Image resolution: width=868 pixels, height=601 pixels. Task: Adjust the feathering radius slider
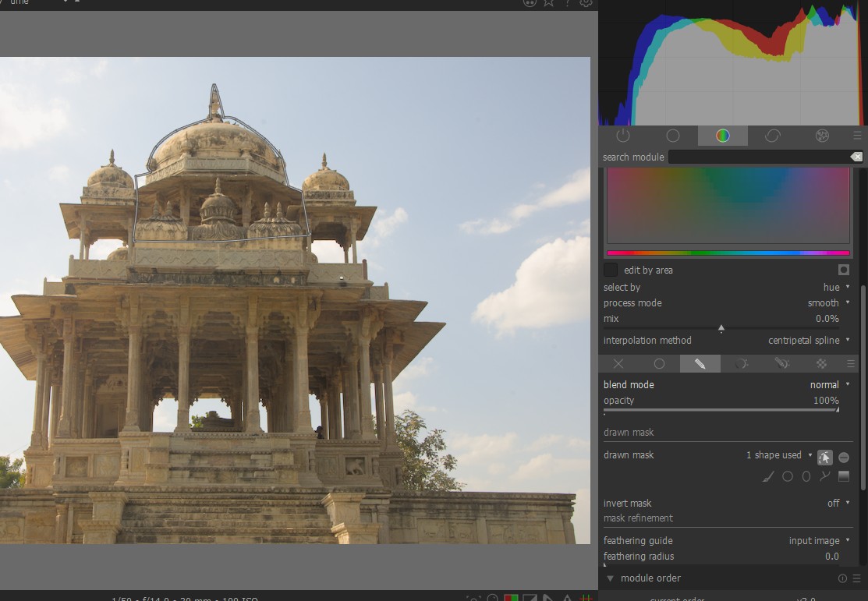coord(721,564)
